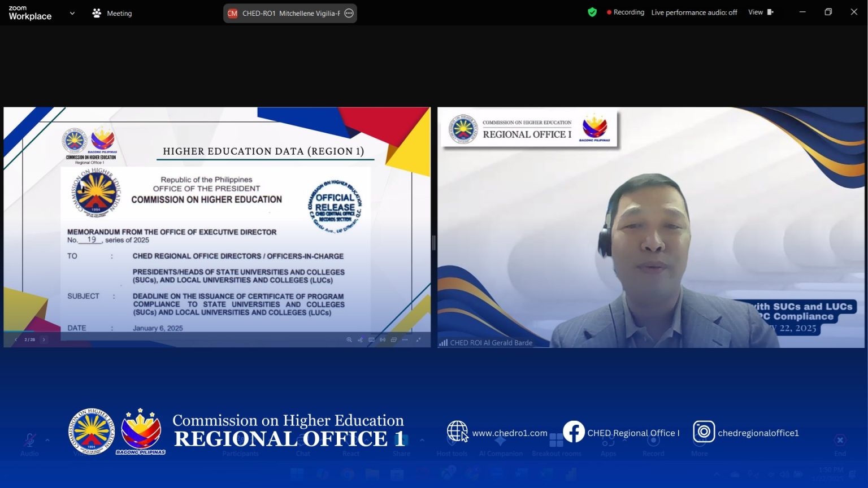Open the Share options chevron
This screenshot has width=868, height=488.
point(422,441)
